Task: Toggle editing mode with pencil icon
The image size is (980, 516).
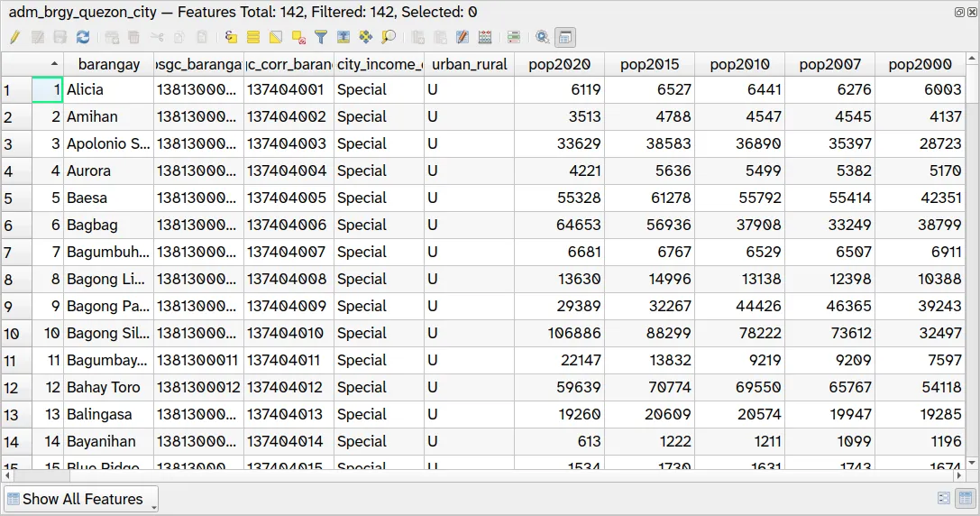Action: point(14,37)
